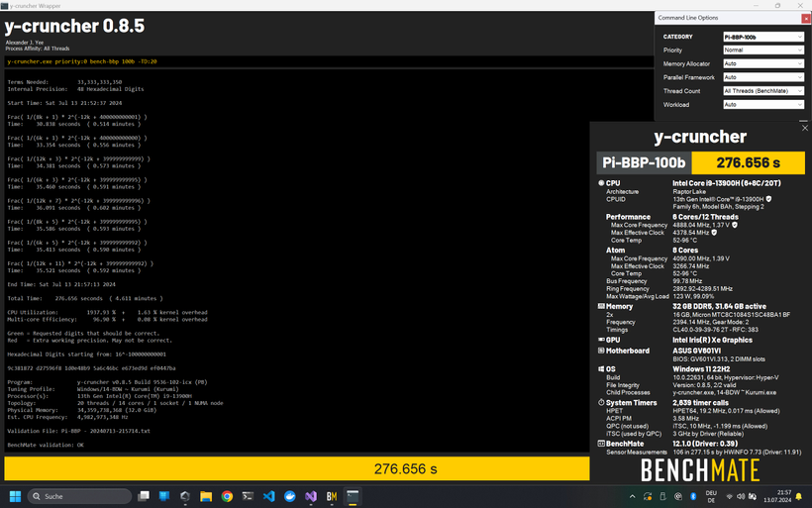Click the Suche search box in the taskbar
This screenshot has height=508, width=812.
(x=79, y=496)
